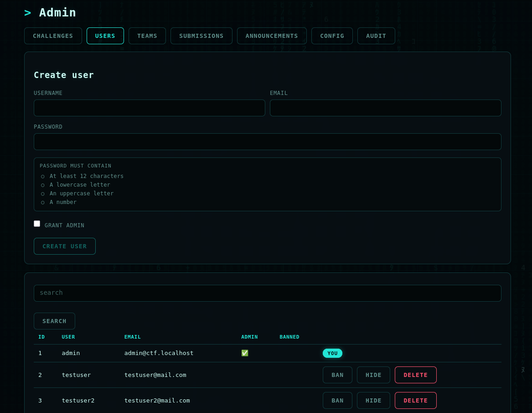Hide the testuser account

[x=373, y=375]
